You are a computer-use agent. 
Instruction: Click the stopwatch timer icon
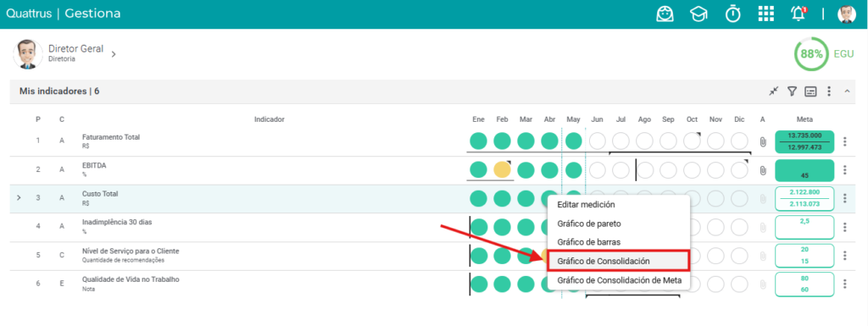733,14
